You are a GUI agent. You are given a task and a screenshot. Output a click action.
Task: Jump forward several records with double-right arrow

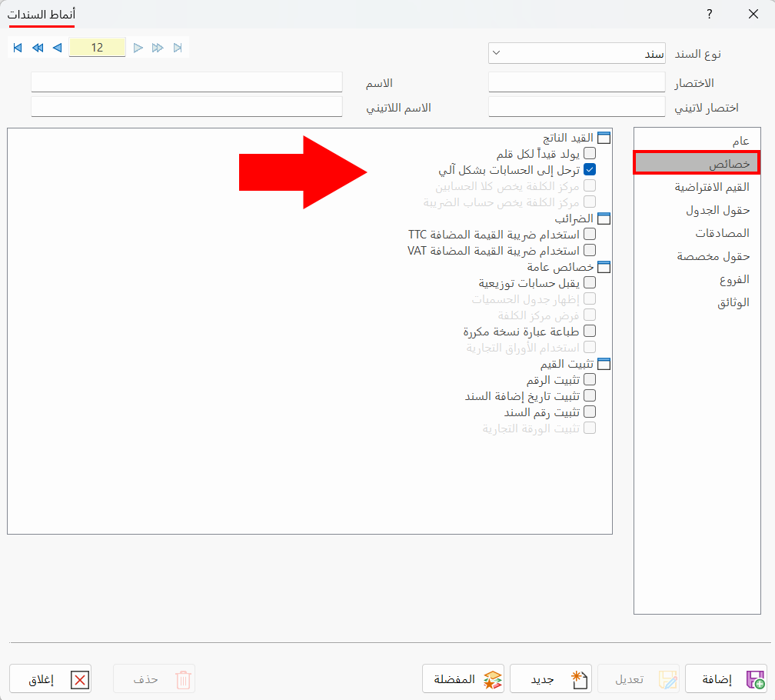point(158,48)
